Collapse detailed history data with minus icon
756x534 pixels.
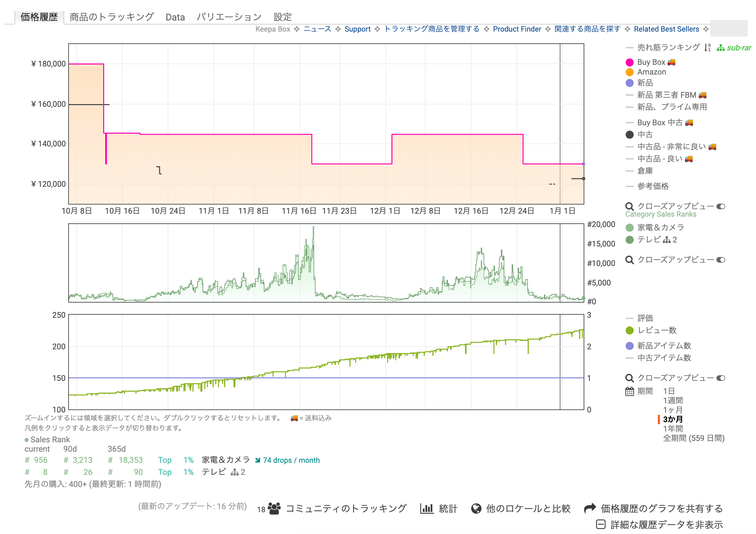pyautogui.click(x=601, y=524)
